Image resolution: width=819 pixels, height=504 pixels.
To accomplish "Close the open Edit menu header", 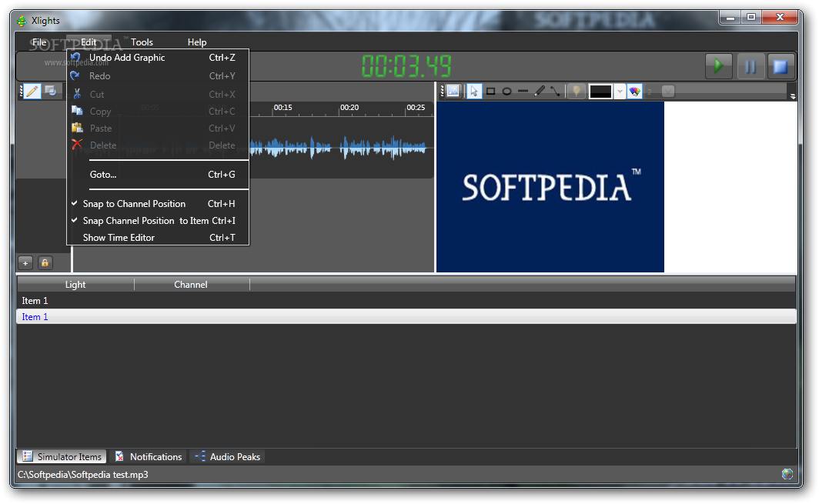I will 89,42.
